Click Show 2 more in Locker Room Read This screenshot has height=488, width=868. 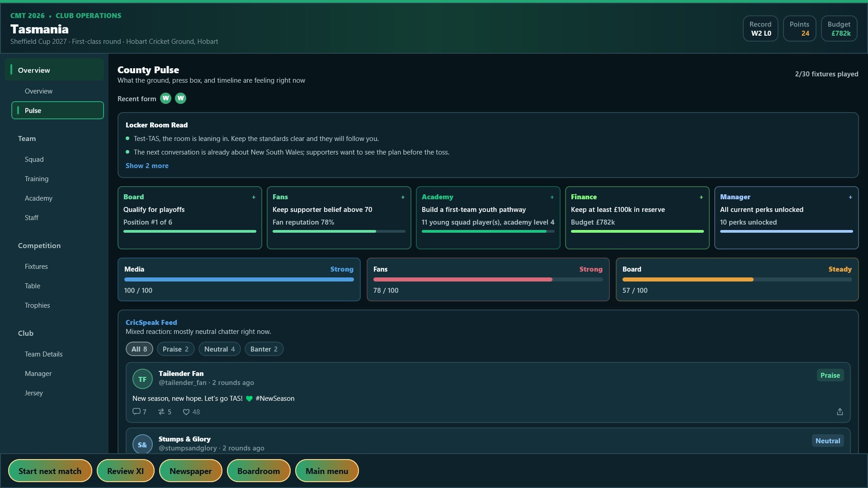(x=147, y=166)
